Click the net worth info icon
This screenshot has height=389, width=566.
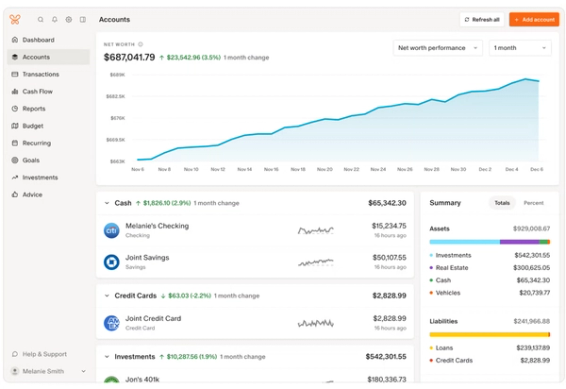click(x=140, y=44)
